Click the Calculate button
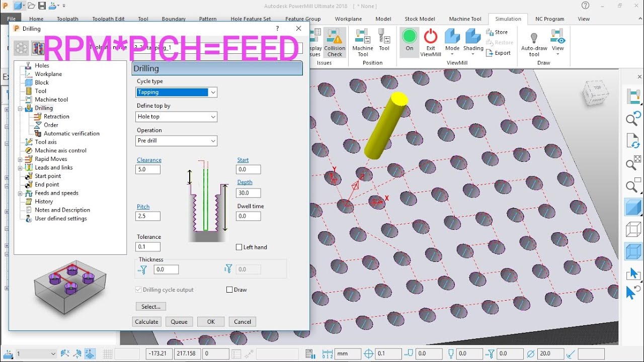Viewport: 644px width, 362px height. pos(147,322)
